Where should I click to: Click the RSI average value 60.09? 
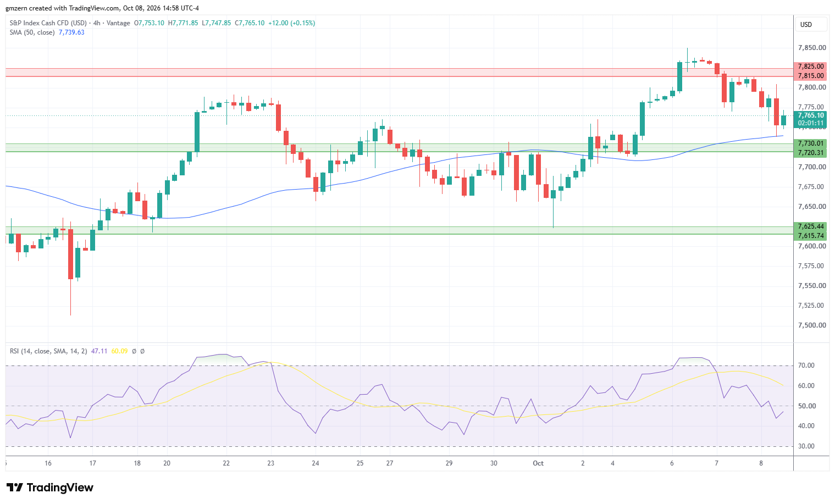coord(119,351)
